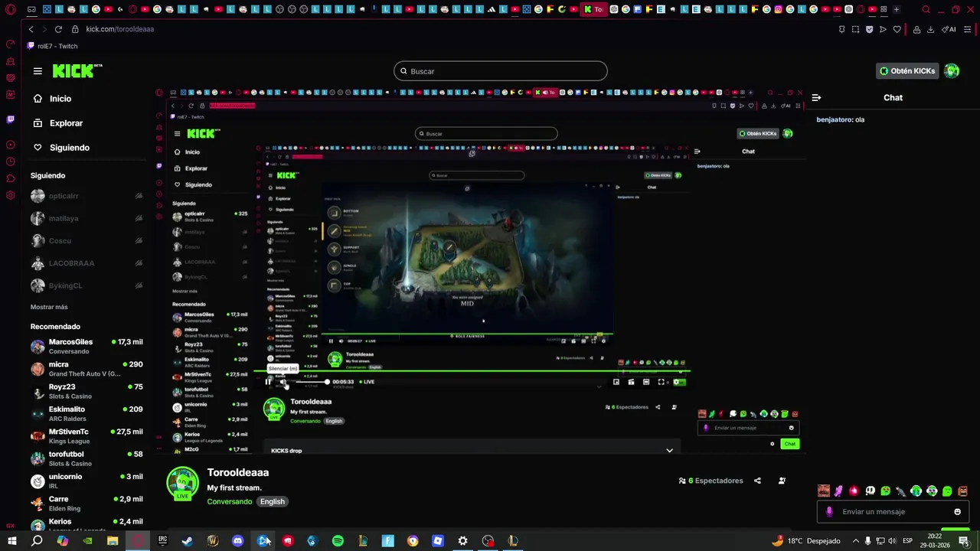
Task: Open Epic Games launcher from taskbar
Action: [x=162, y=541]
